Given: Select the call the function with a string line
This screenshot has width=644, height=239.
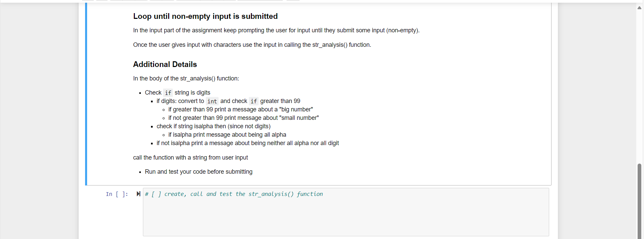Looking at the screenshot, I should 190,158.
